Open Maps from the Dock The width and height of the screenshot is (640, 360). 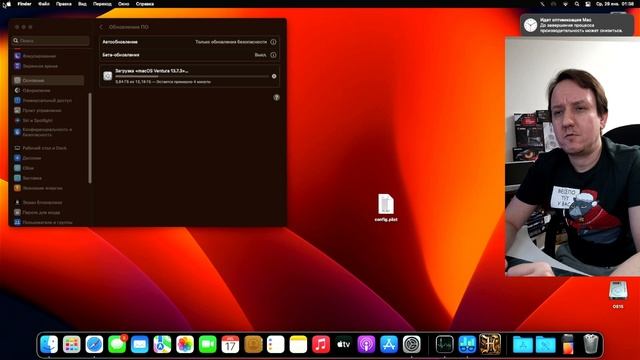(162, 344)
